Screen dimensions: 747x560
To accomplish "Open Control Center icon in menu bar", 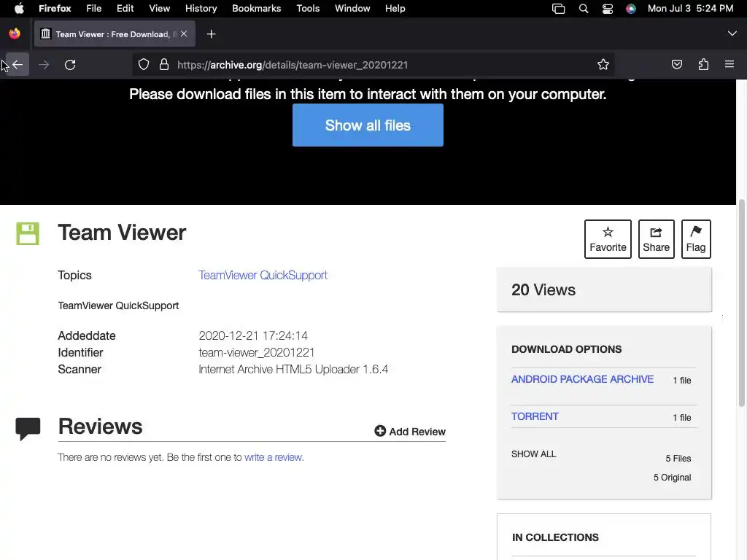I will 608,9.
